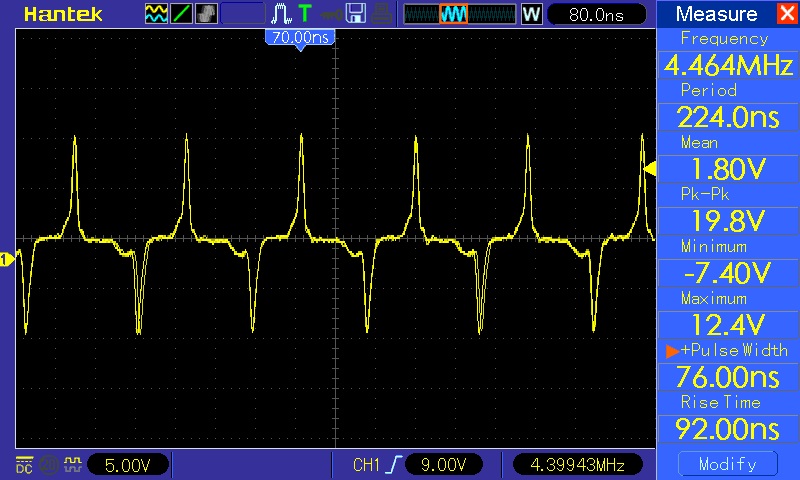This screenshot has height=480, width=800.
Task: Click the rising edge trigger slope icon
Action: point(394,465)
